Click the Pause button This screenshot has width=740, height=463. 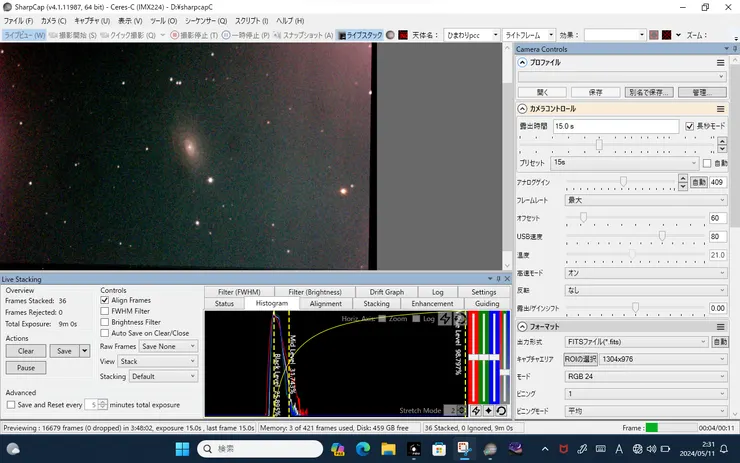25,368
